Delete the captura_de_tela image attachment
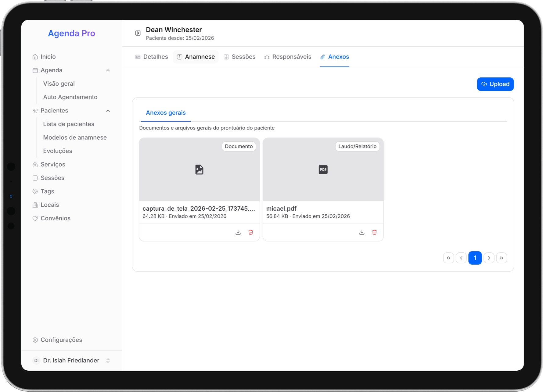The width and height of the screenshot is (543, 392). point(251,232)
